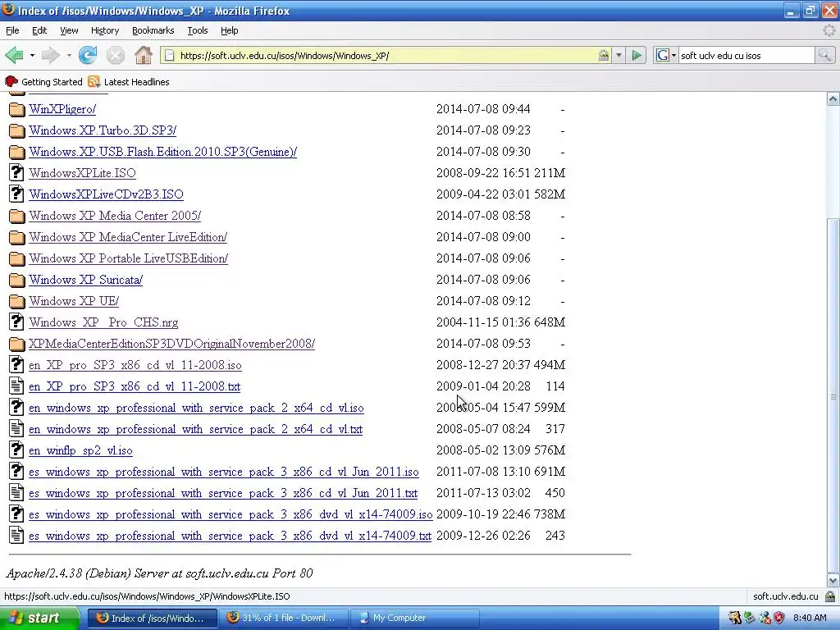Open the Help menu

(230, 30)
